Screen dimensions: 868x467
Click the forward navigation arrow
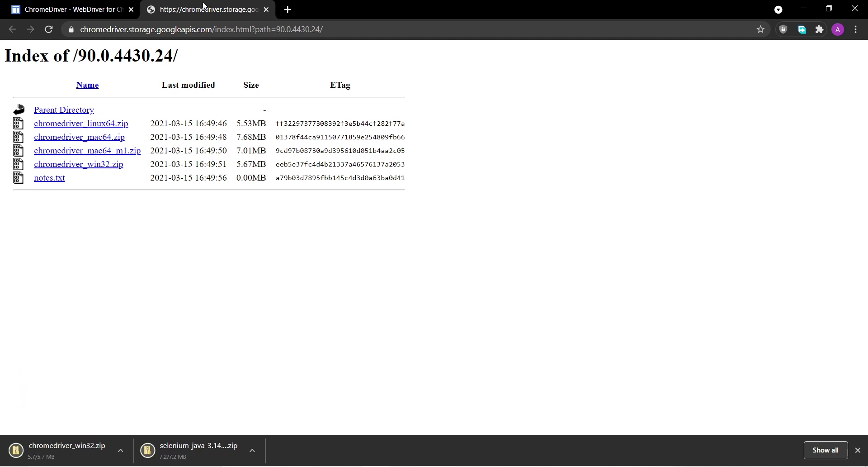click(30, 29)
